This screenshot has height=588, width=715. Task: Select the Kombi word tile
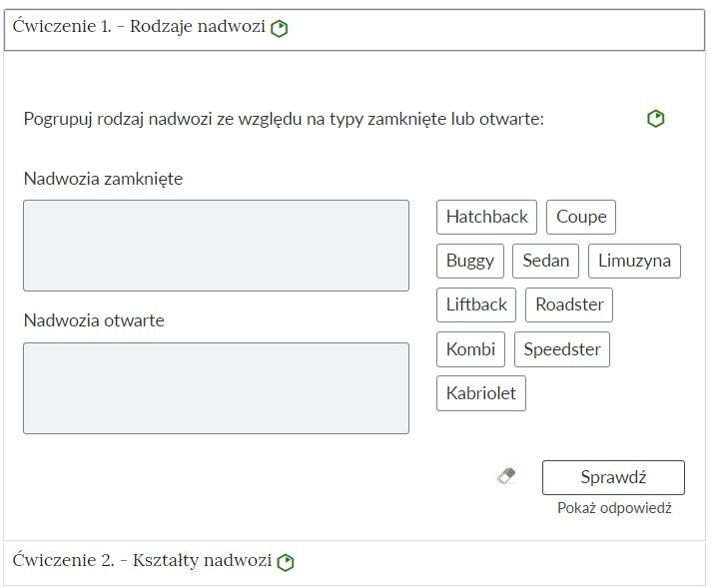coord(470,349)
